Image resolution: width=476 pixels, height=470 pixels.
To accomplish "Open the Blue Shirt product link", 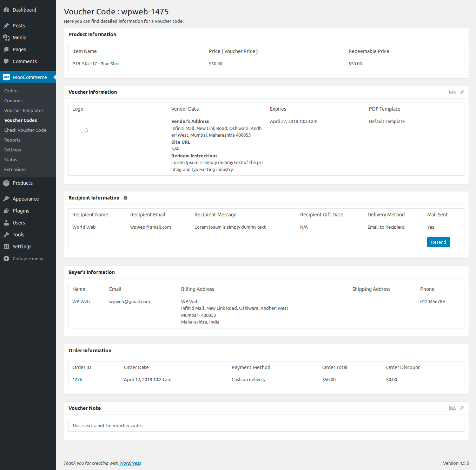I will pos(110,64).
